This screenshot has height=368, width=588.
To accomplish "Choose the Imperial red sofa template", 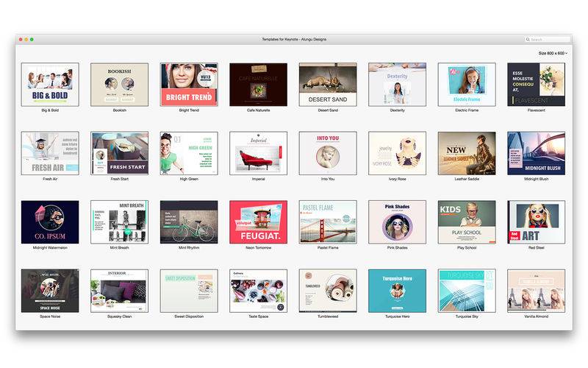I will click(x=259, y=153).
